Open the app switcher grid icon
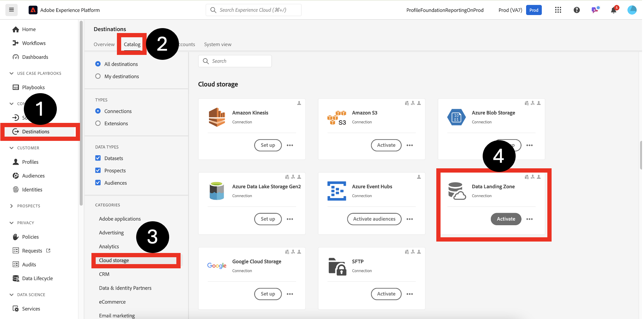644x319 pixels. [x=558, y=10]
